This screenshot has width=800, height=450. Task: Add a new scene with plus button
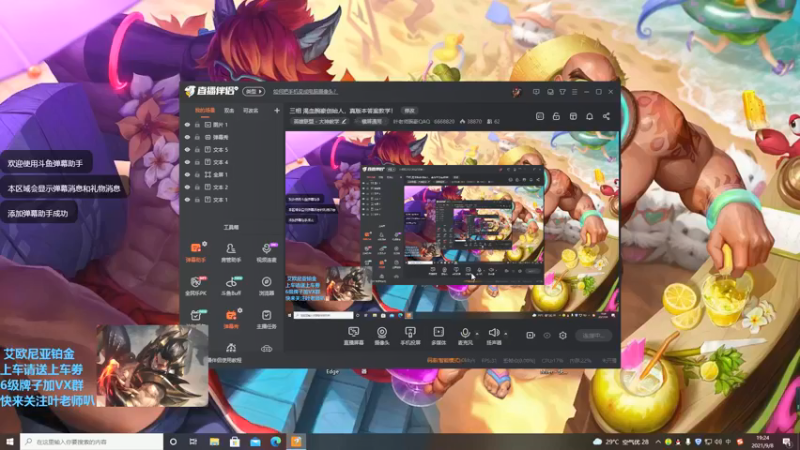click(x=277, y=110)
